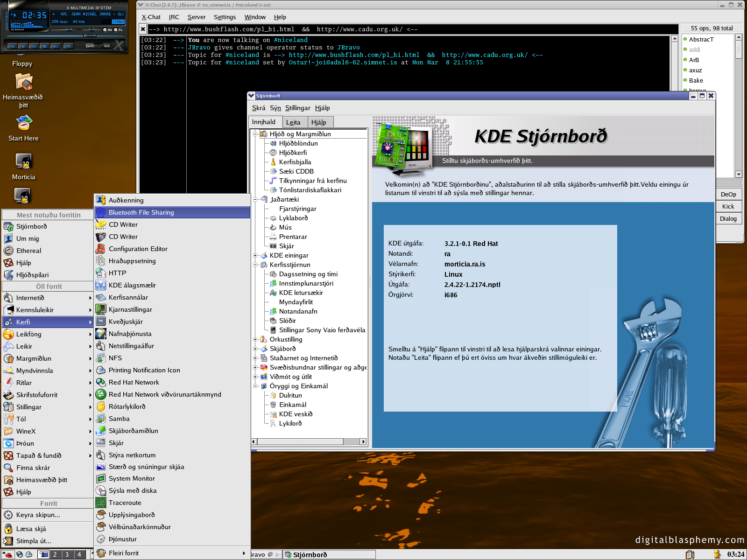Open the Bluetooth File Sharing icon

tap(101, 212)
